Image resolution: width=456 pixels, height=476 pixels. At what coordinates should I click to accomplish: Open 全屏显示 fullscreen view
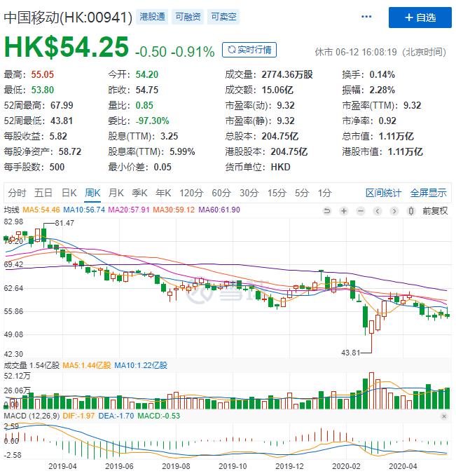pos(428,193)
